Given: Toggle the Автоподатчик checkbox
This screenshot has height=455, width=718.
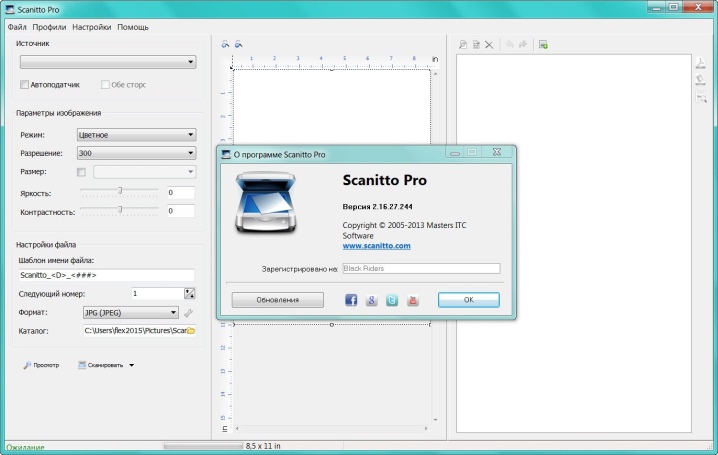Looking at the screenshot, I should coord(24,85).
